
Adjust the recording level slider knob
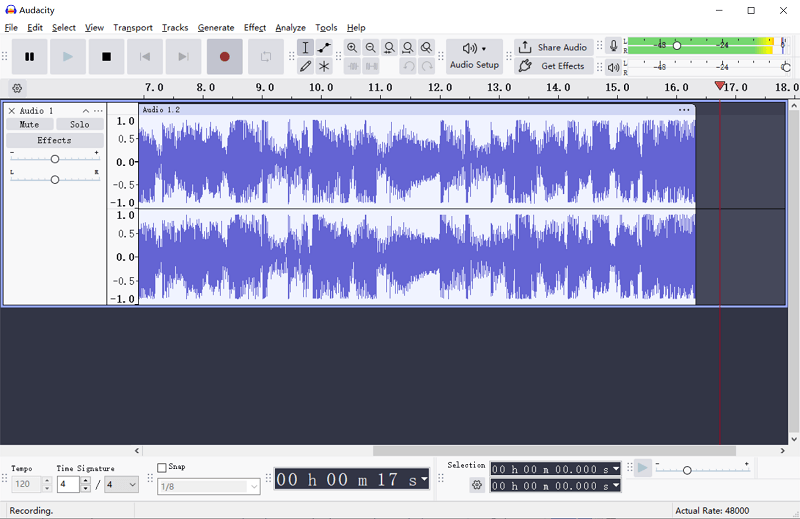(677, 45)
